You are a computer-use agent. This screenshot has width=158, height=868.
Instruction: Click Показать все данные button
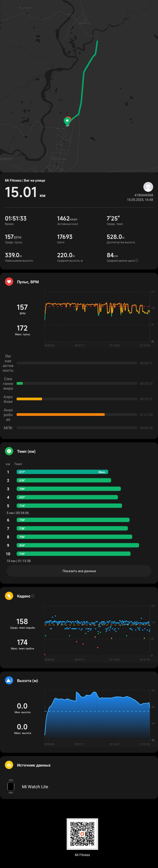coord(79,571)
